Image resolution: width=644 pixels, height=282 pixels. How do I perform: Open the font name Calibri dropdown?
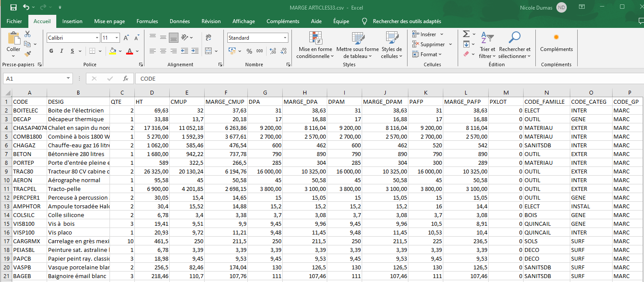(97, 38)
